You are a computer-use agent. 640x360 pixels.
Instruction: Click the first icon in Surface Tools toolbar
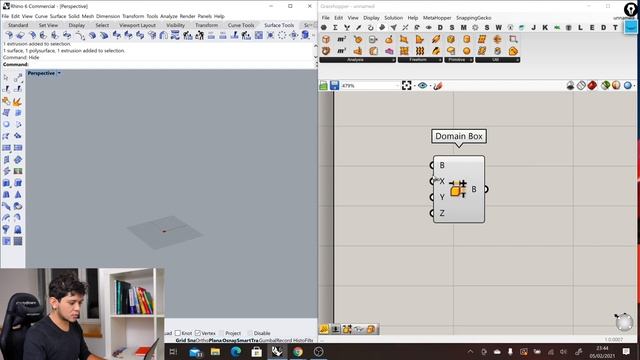click(x=9, y=36)
